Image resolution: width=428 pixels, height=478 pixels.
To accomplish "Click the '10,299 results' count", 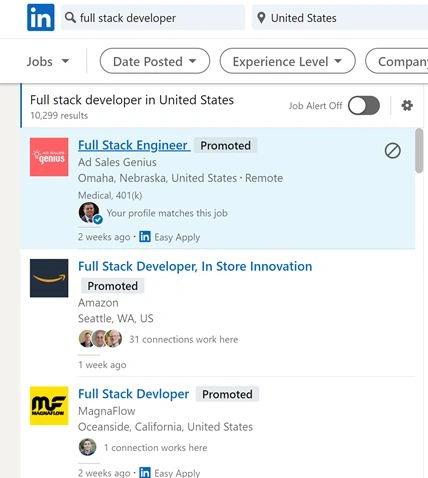I will 59,116.
